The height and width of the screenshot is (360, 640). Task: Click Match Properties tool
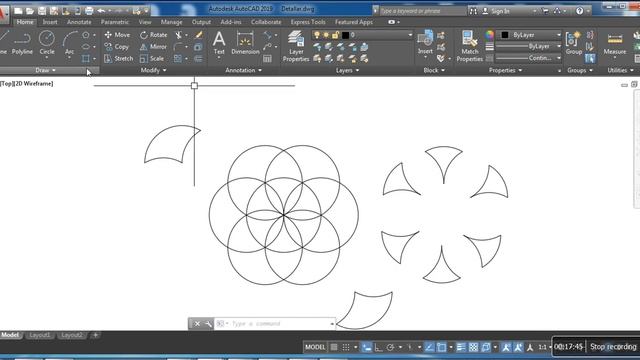click(x=469, y=46)
